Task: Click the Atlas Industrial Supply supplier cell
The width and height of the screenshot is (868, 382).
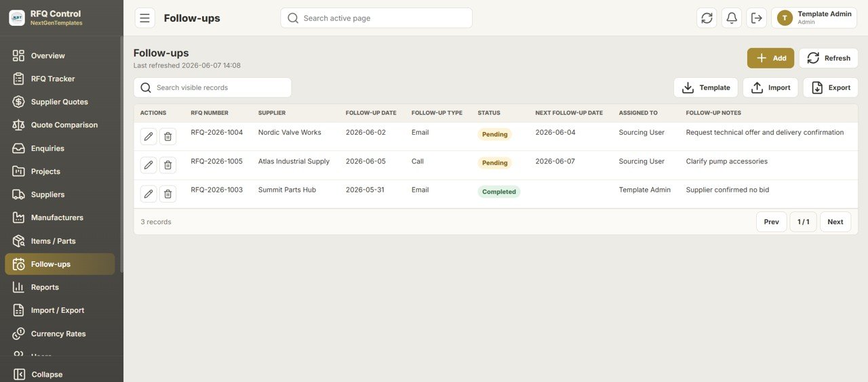Action: 294,161
